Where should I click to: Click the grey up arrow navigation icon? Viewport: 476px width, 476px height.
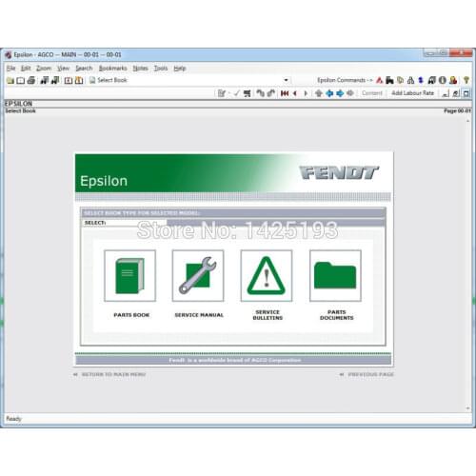319,93
